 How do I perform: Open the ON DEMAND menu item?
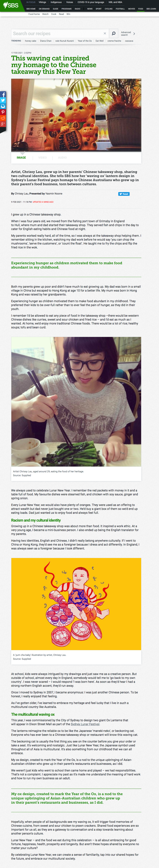click(44, 9)
